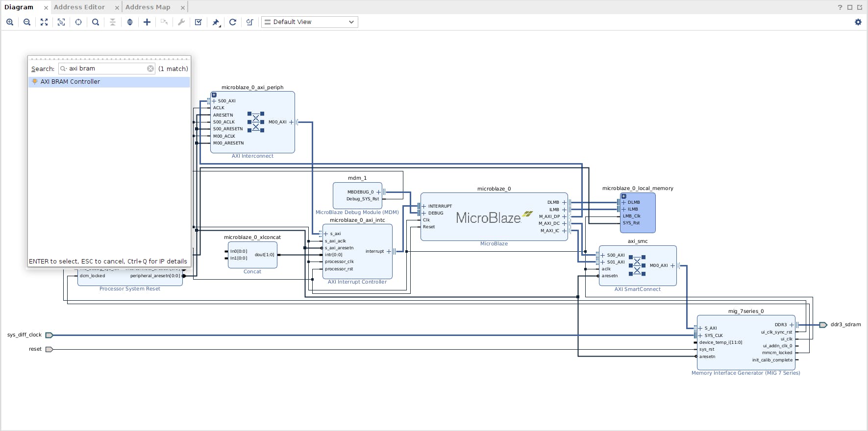This screenshot has height=431, width=868.
Task: Click init_calib_complete pin on mig_7series_0
Action: [x=772, y=360]
